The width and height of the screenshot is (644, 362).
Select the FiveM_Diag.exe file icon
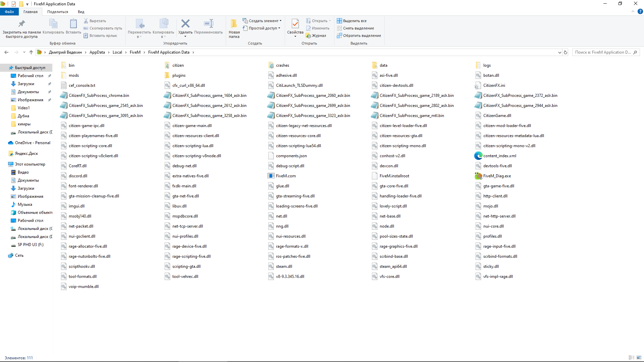point(478,176)
